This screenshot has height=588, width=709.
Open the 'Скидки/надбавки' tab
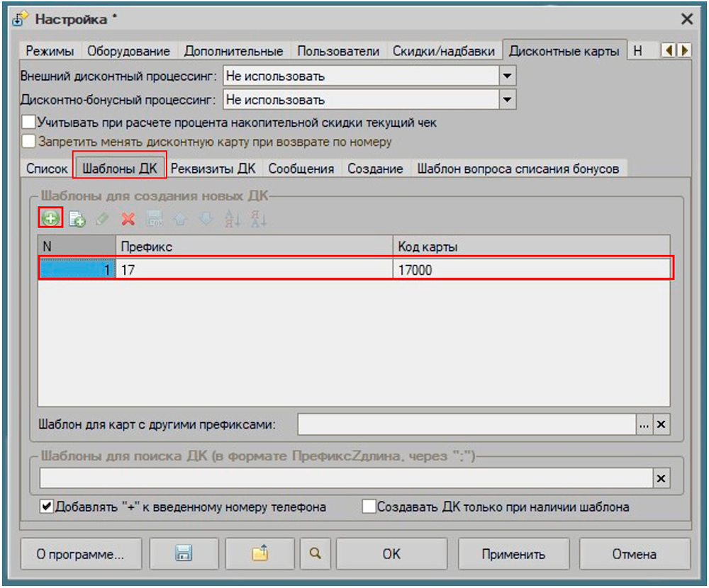click(444, 51)
